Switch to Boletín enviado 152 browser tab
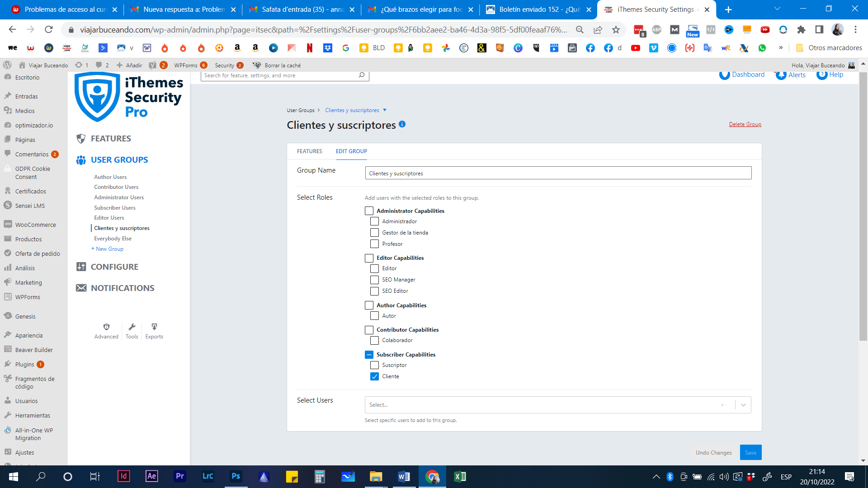 539,9
